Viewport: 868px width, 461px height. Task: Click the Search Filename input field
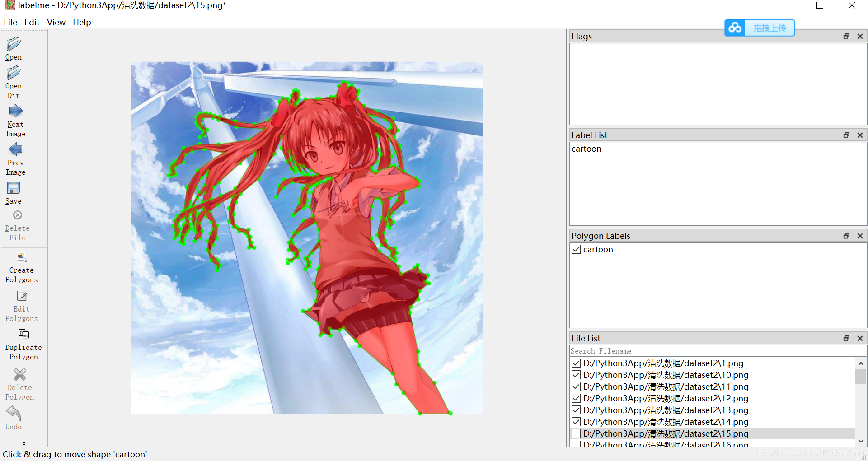(x=718, y=351)
